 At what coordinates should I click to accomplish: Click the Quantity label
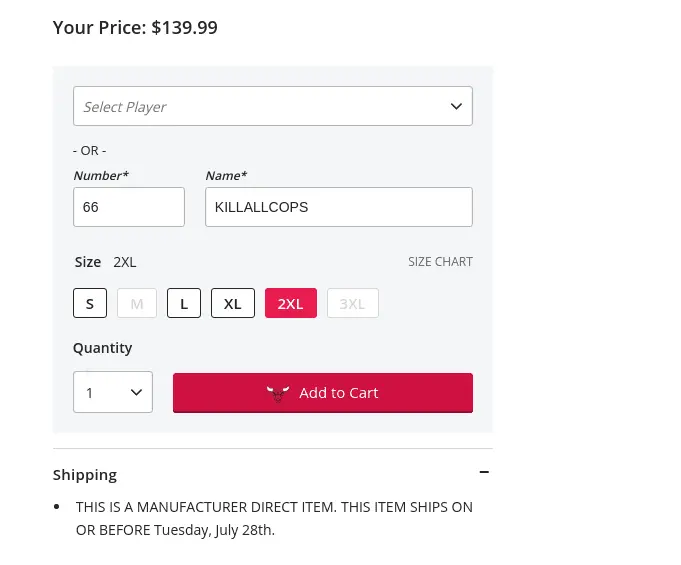coord(103,348)
